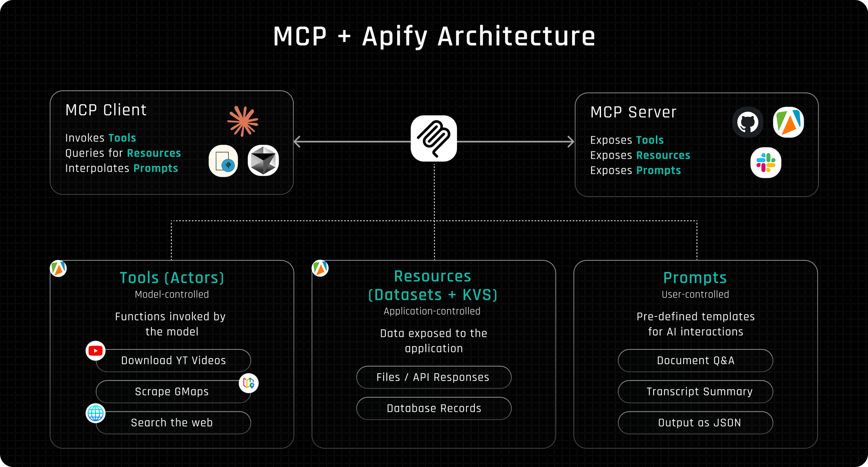This screenshot has width=868, height=467.
Task: Click 'Interpolates Prompts' text
Action: tap(122, 168)
